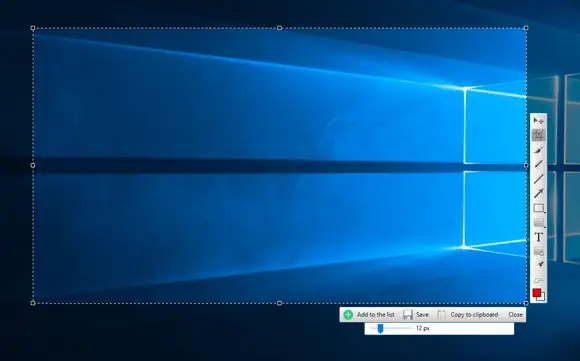Click the bottom-left selection corner handle
Screen dimensions: 580x361
pyautogui.click(x=33, y=303)
